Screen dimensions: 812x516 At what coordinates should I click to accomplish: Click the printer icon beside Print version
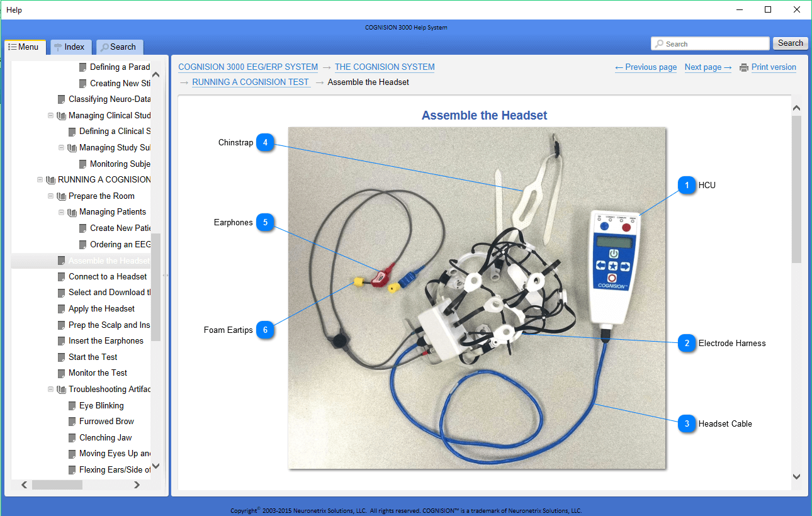point(744,67)
